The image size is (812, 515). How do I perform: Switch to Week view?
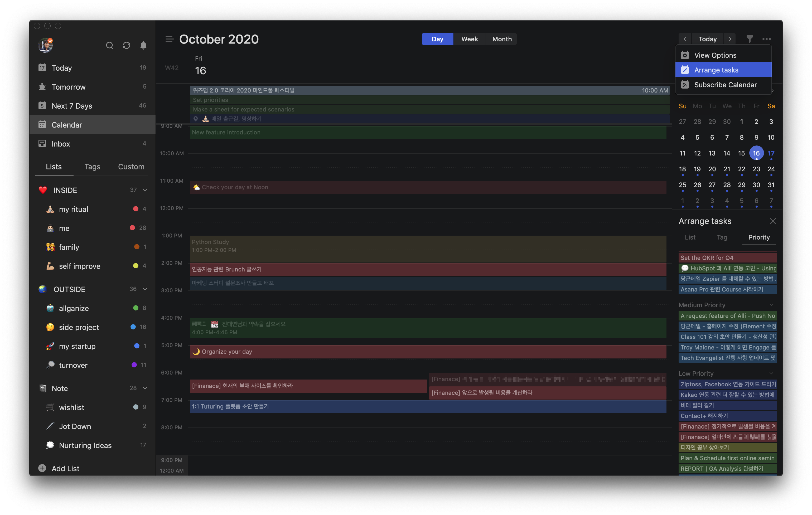469,39
